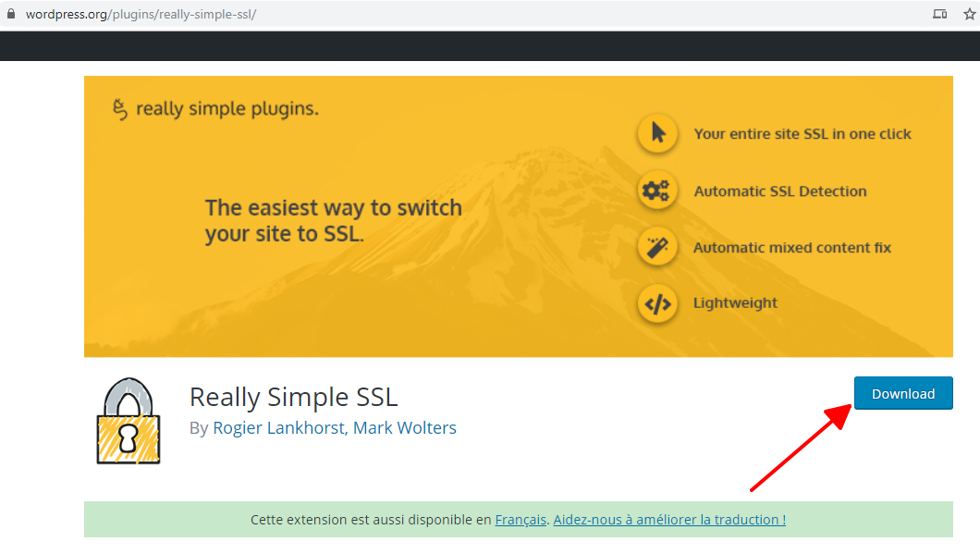Click Aidez-nous à améliorer la traduction link

[669, 520]
